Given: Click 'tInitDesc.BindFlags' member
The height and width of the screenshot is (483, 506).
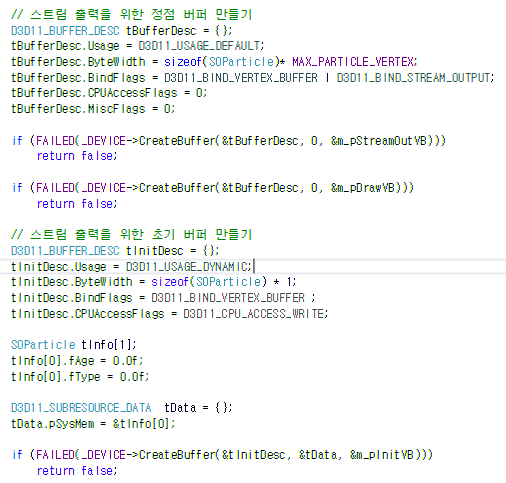Looking at the screenshot, I should point(72,298).
